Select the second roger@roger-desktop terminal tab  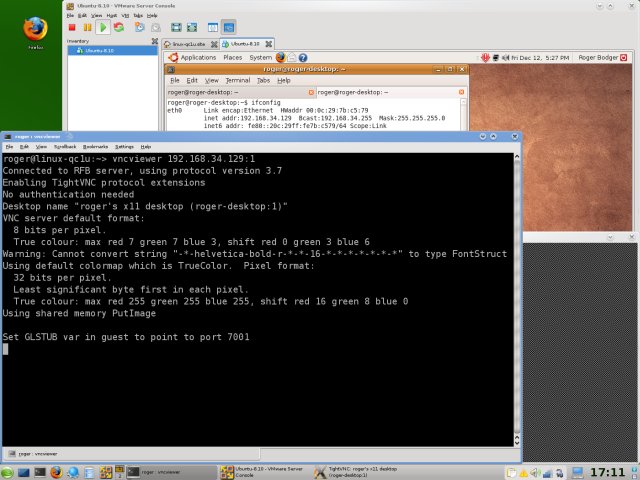pyautogui.click(x=391, y=92)
